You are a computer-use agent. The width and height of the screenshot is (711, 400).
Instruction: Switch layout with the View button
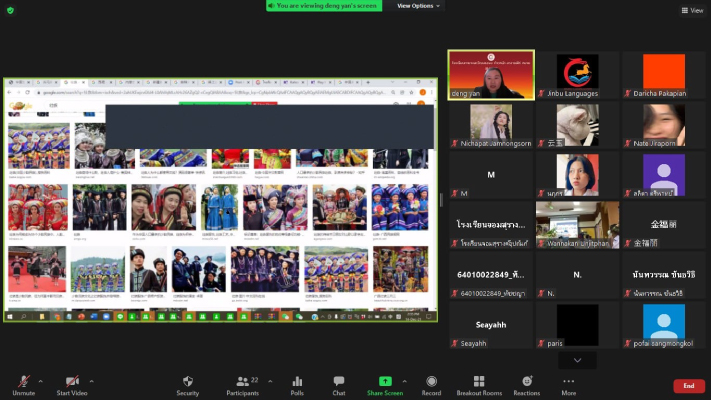pyautogui.click(x=691, y=10)
